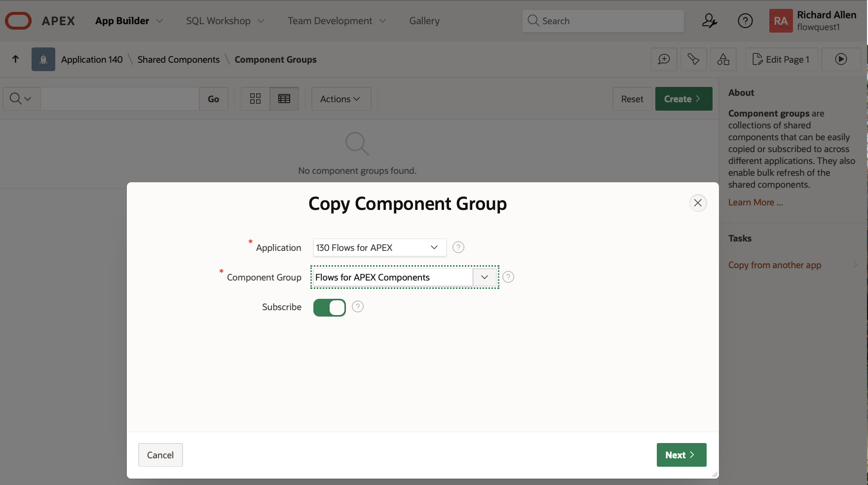Click help icon beside Application field
Viewport: 868px width, 485px height.
pyautogui.click(x=458, y=247)
